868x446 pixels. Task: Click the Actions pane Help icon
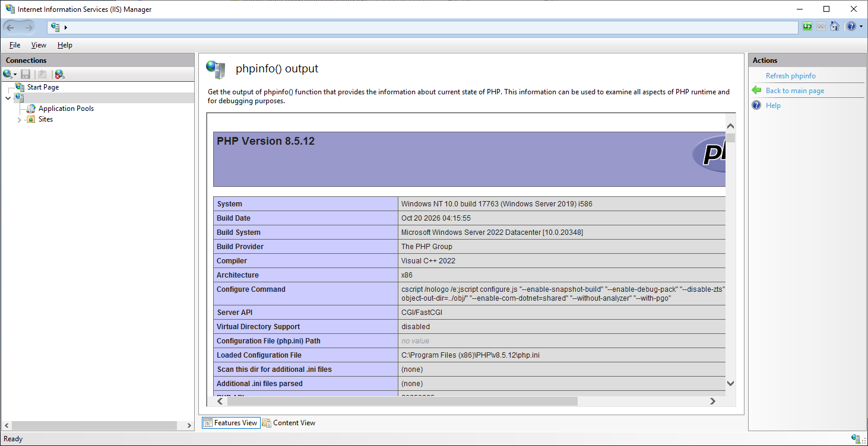pos(756,105)
